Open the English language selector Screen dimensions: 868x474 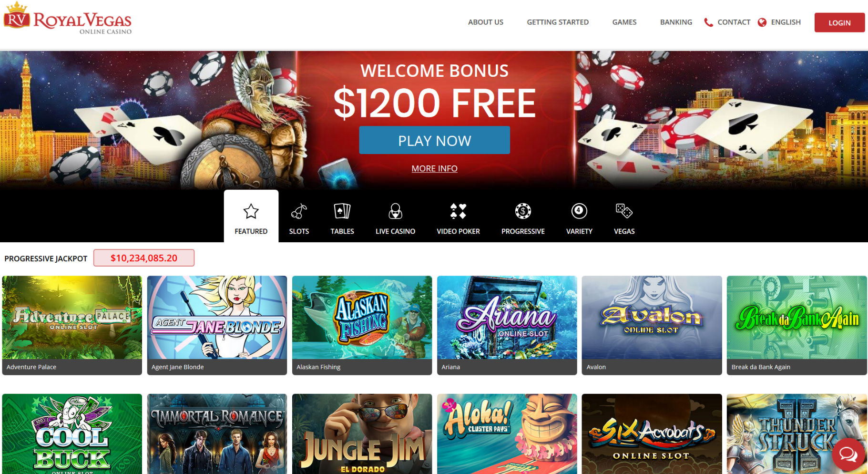click(779, 22)
